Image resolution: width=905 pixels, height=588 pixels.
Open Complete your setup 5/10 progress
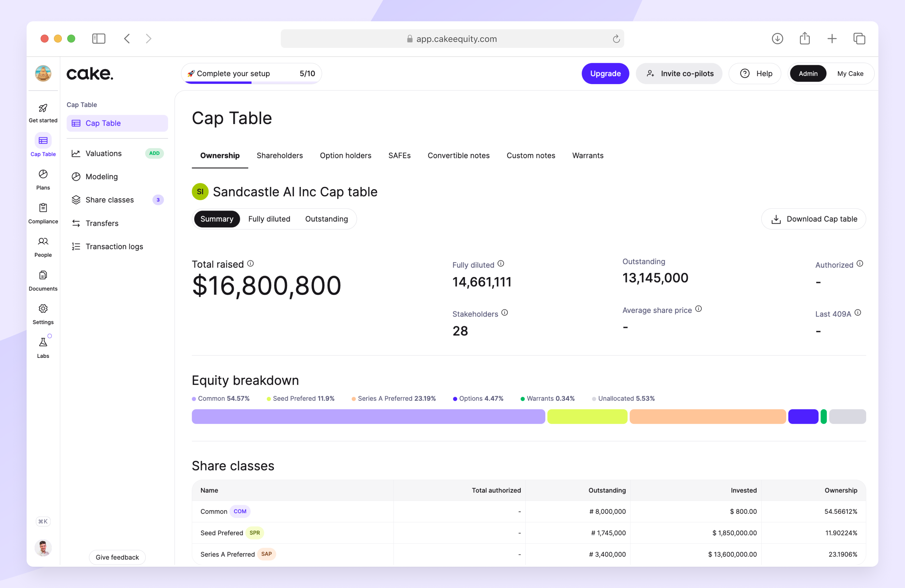pos(251,73)
